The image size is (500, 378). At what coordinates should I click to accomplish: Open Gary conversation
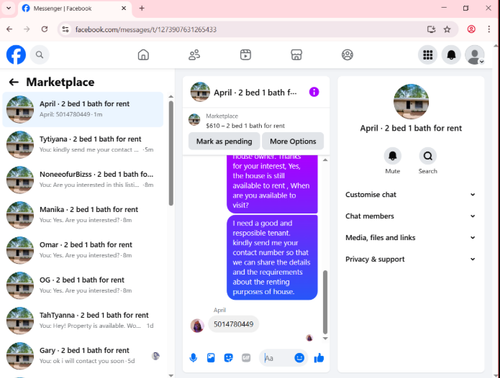point(83,356)
